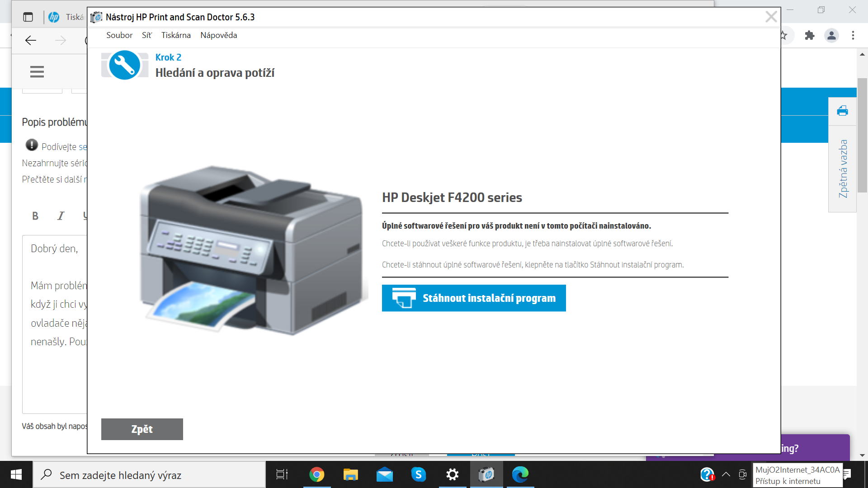Open the Nápověda menu
Viewport: 868px width, 488px height.
pyautogui.click(x=218, y=35)
